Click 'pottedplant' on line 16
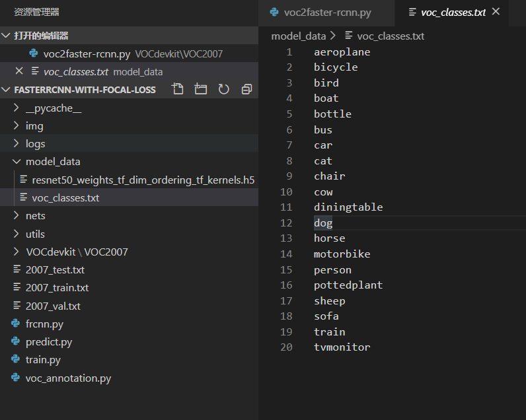Image resolution: width=526 pixels, height=420 pixels. coord(348,285)
